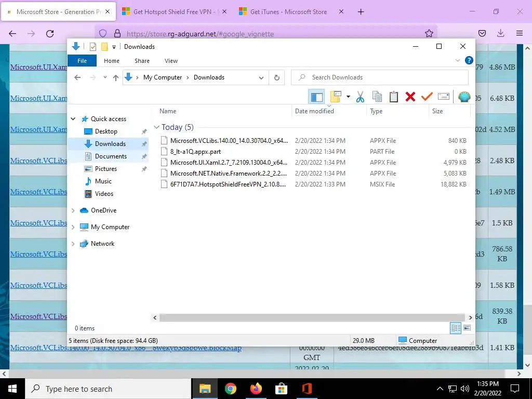Click the New folder quick access icon
The image size is (532, 399).
(x=104, y=46)
